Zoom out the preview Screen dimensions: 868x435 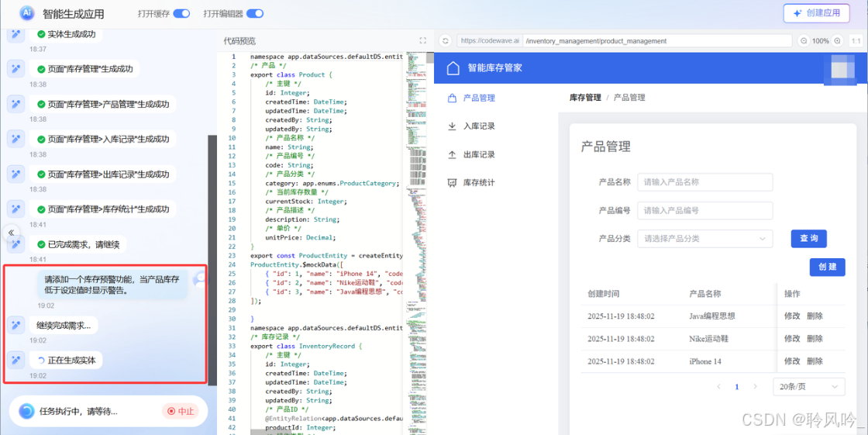click(x=803, y=40)
